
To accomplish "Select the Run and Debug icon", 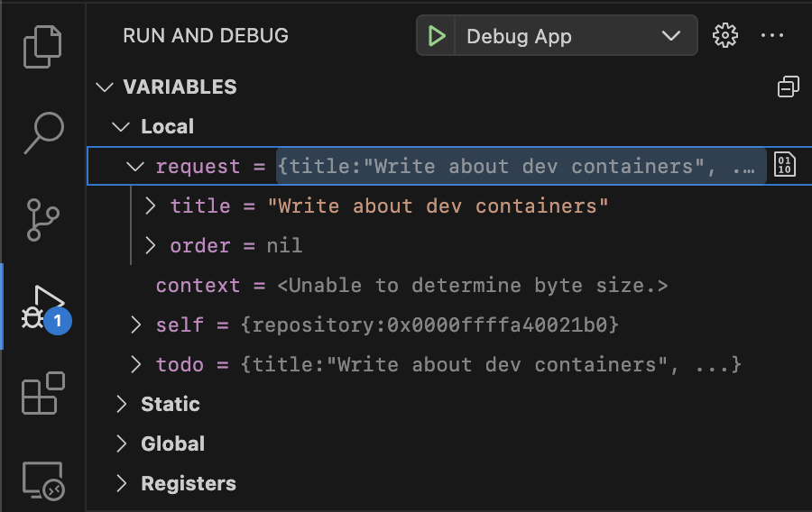I will coord(42,306).
